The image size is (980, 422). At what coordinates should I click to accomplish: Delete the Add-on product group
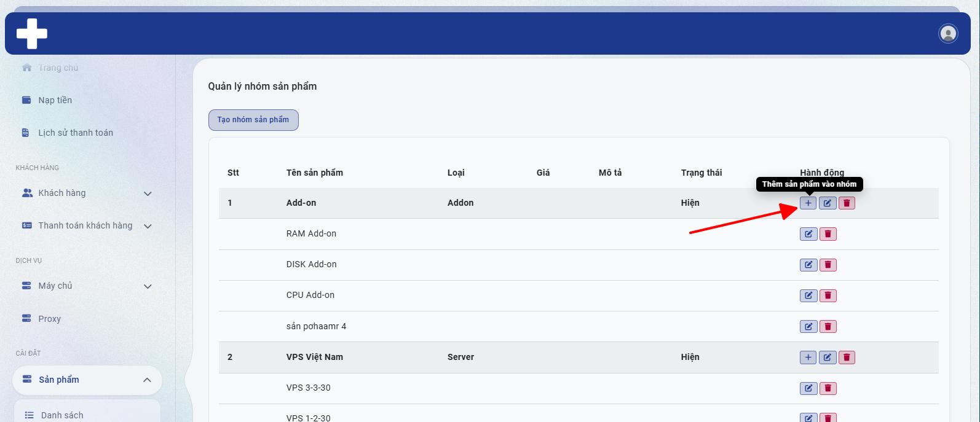coord(847,203)
